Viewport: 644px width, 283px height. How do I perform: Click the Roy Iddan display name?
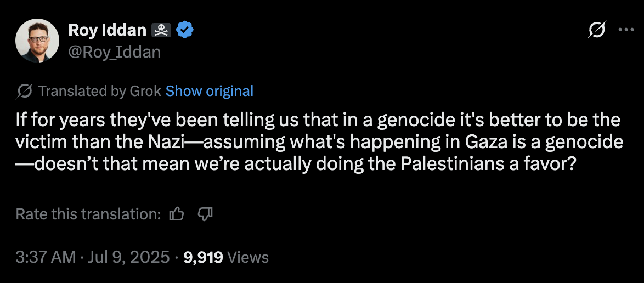107,31
